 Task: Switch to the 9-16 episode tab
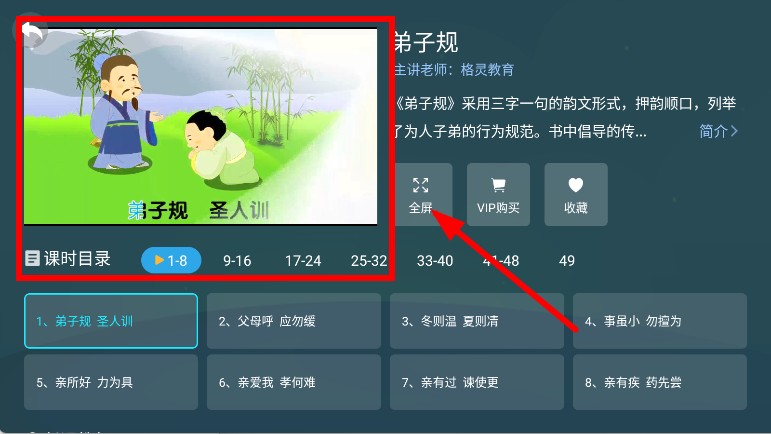click(x=237, y=260)
